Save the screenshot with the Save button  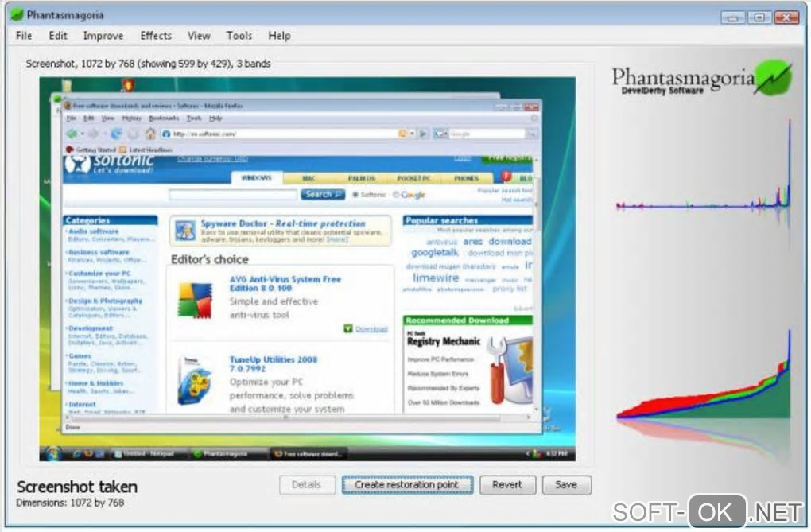(566, 485)
